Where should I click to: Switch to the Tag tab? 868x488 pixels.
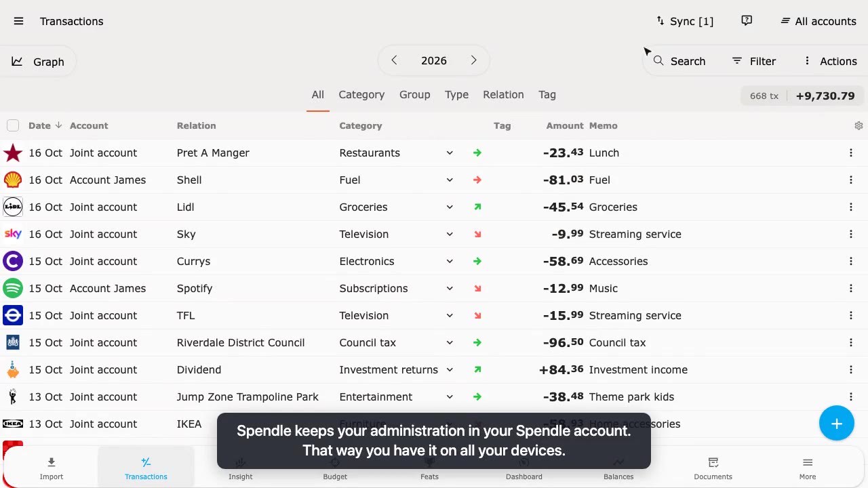(x=547, y=95)
